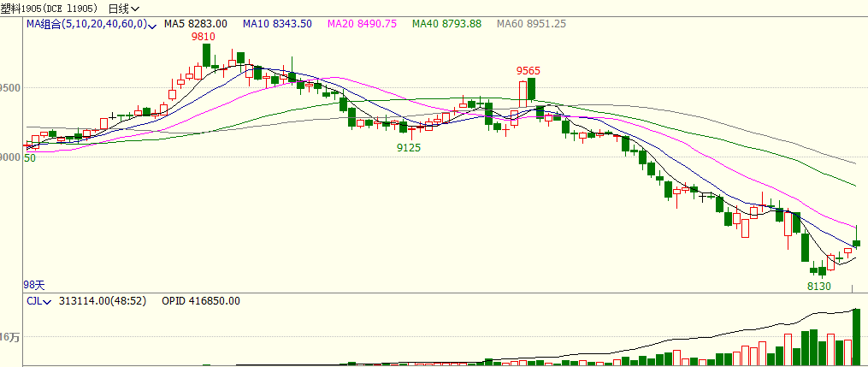The height and width of the screenshot is (367, 868).
Task: Select the MA10 8343.50 value
Action: (277, 24)
